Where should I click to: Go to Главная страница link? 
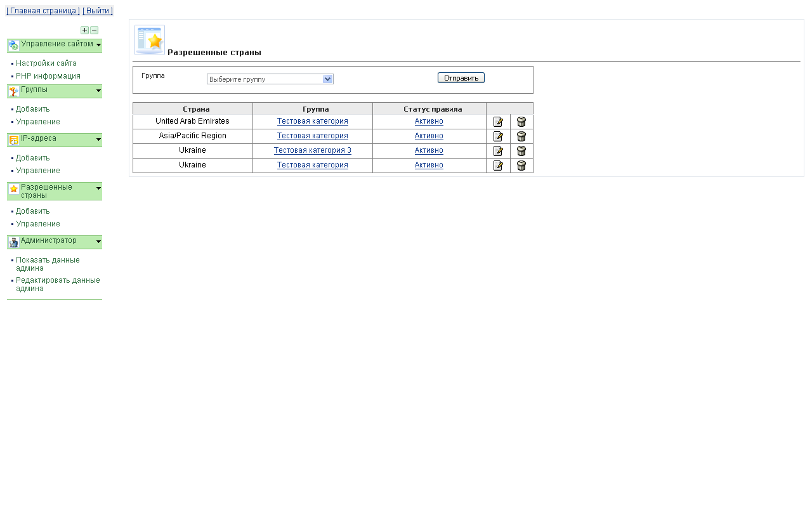[43, 11]
